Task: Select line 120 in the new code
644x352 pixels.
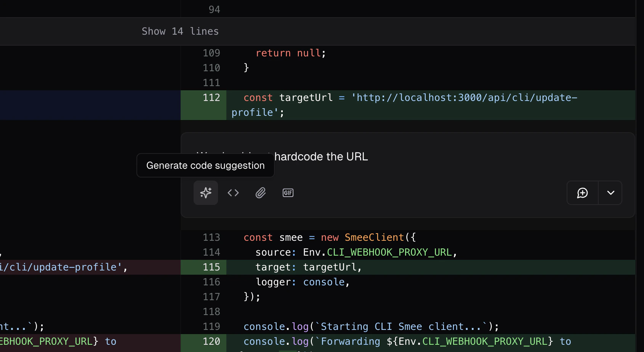Action: click(212, 341)
